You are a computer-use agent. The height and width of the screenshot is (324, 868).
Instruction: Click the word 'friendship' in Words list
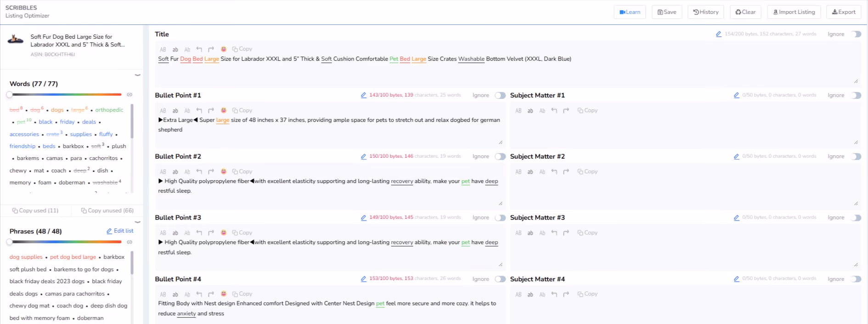click(x=23, y=146)
